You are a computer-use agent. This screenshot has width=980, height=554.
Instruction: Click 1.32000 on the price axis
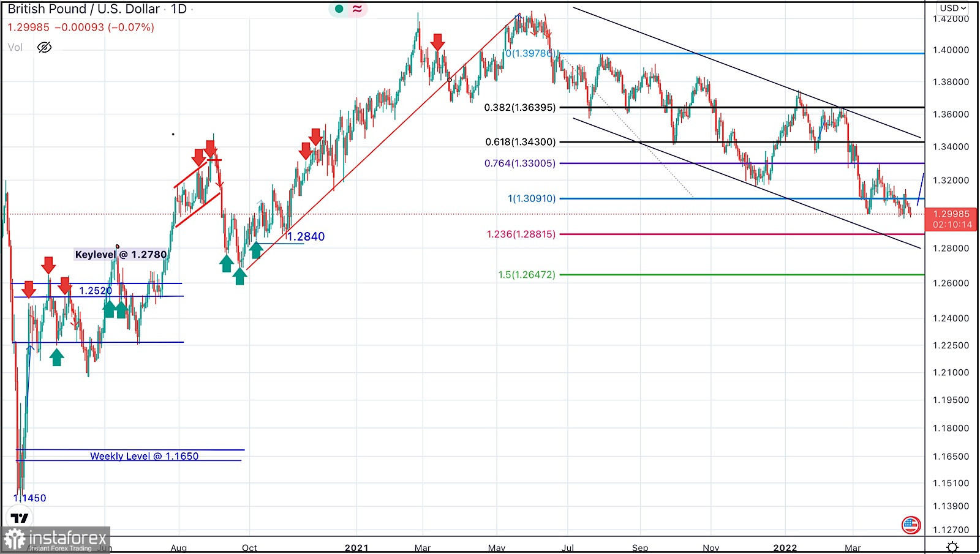tap(951, 181)
